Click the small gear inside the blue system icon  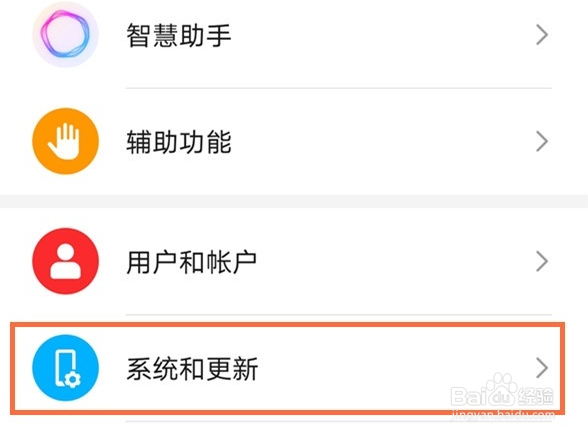coord(72,379)
